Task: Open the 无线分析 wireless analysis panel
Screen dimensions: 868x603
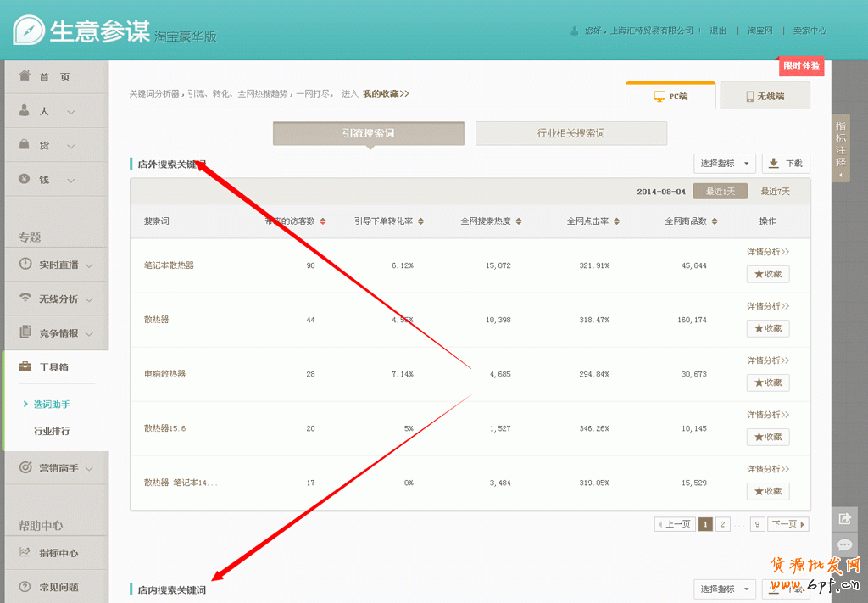Action: (59, 298)
